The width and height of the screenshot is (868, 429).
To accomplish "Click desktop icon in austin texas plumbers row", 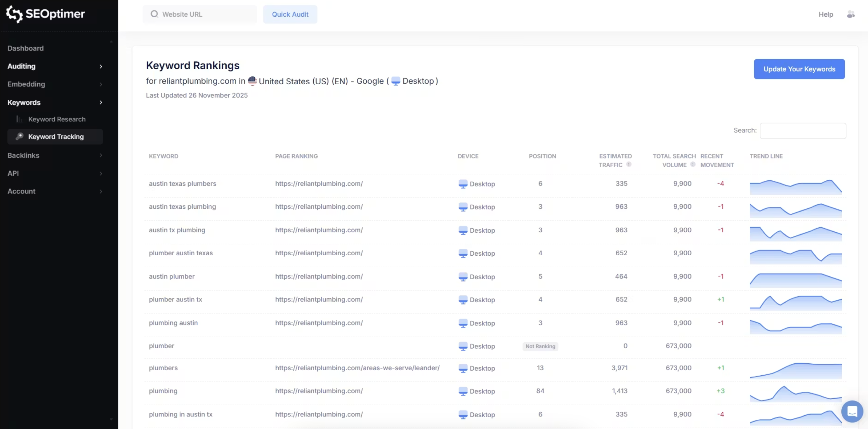I will click(463, 184).
